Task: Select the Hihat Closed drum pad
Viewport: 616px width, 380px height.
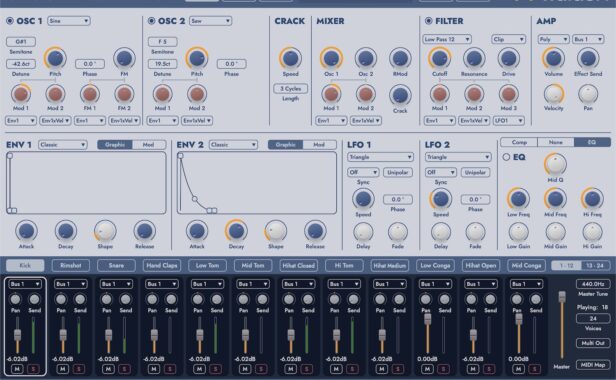Action: pos(299,266)
